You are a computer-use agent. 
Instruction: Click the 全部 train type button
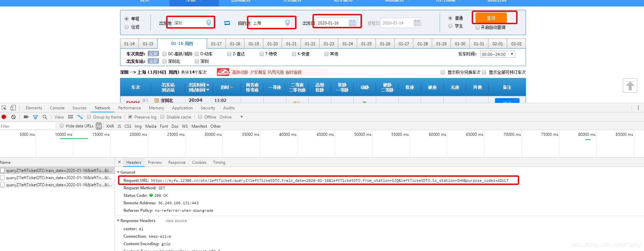click(153, 54)
